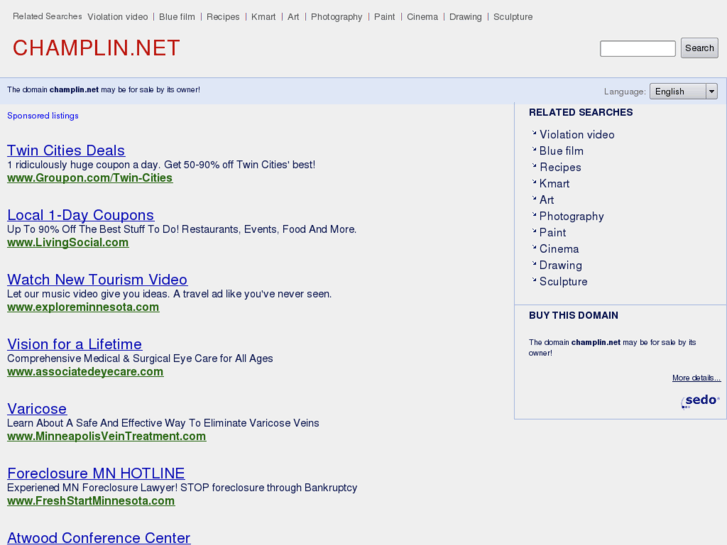Select Kmart in the sidebar list
Image resolution: width=727 pixels, height=545 pixels.
(x=554, y=183)
